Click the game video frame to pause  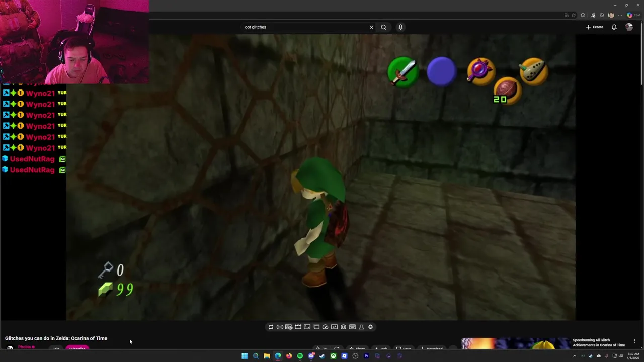(320, 177)
